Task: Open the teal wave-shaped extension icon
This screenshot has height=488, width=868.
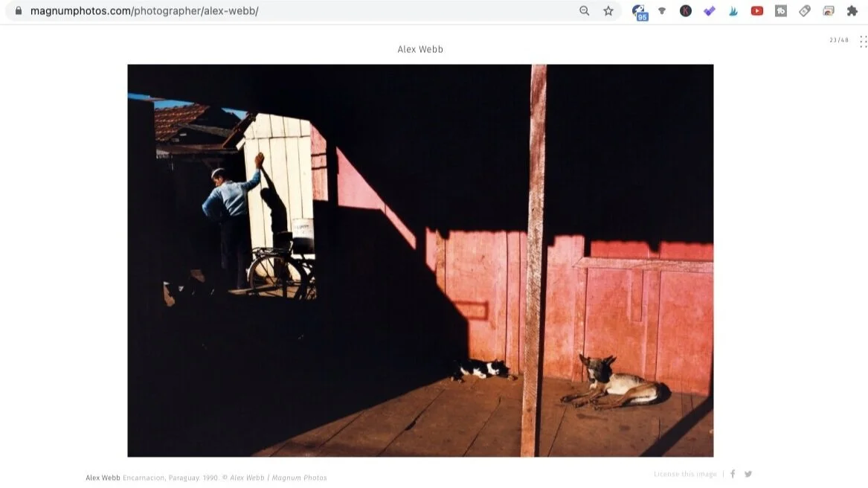Action: pos(733,10)
